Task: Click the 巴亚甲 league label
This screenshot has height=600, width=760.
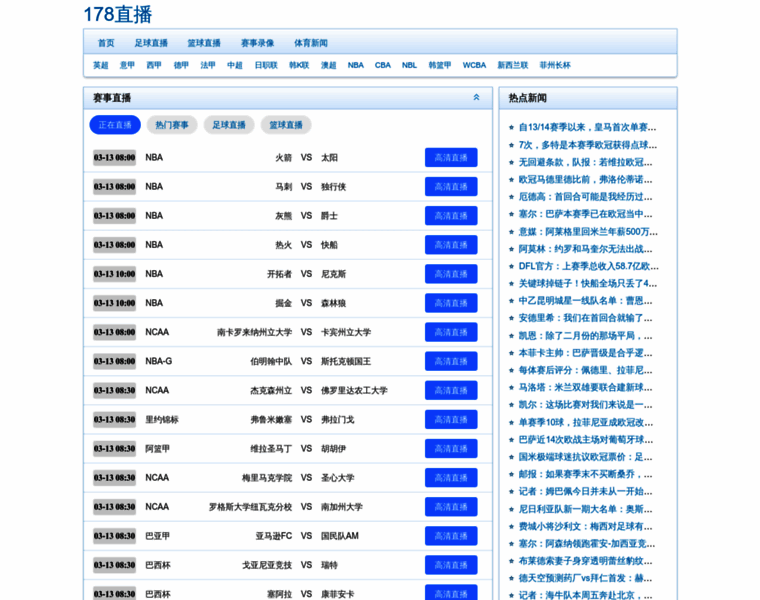Action: [158, 536]
